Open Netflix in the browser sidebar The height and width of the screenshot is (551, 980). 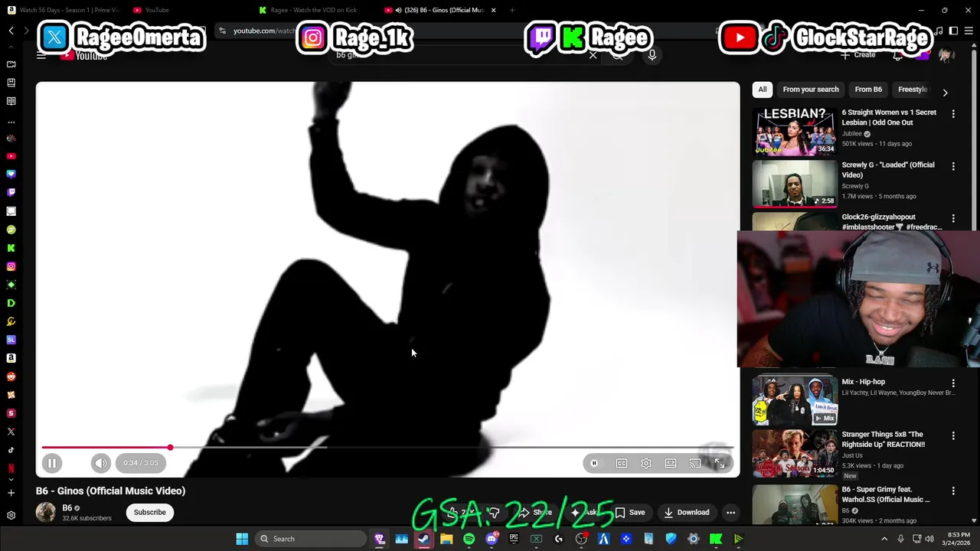pyautogui.click(x=11, y=468)
